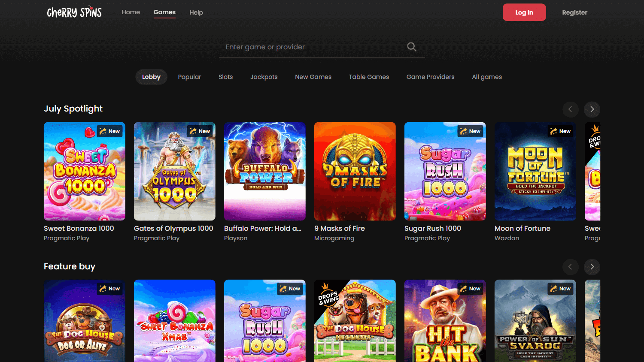
Task: Open Sugar Rush 1000 thumbnail in July Spotlight
Action: (445, 172)
